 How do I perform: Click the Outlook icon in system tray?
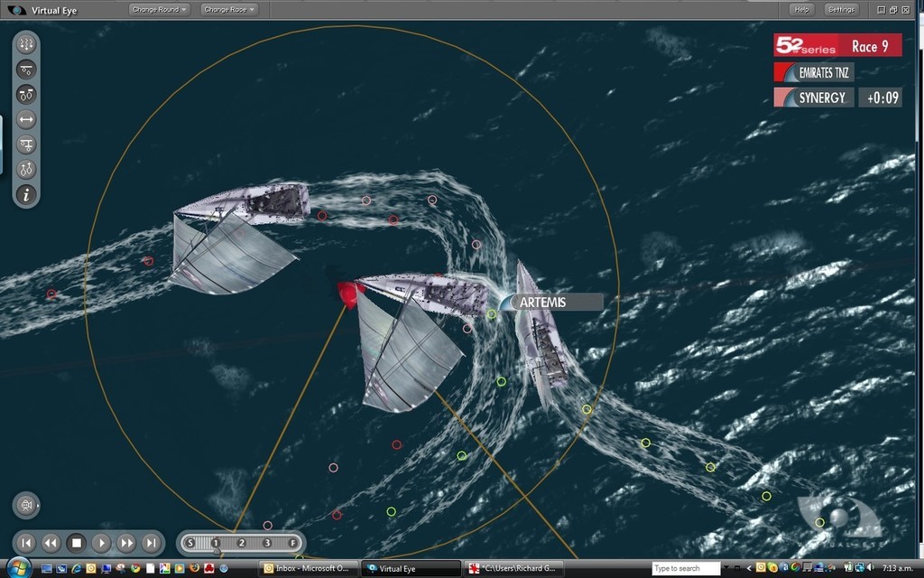click(x=761, y=568)
